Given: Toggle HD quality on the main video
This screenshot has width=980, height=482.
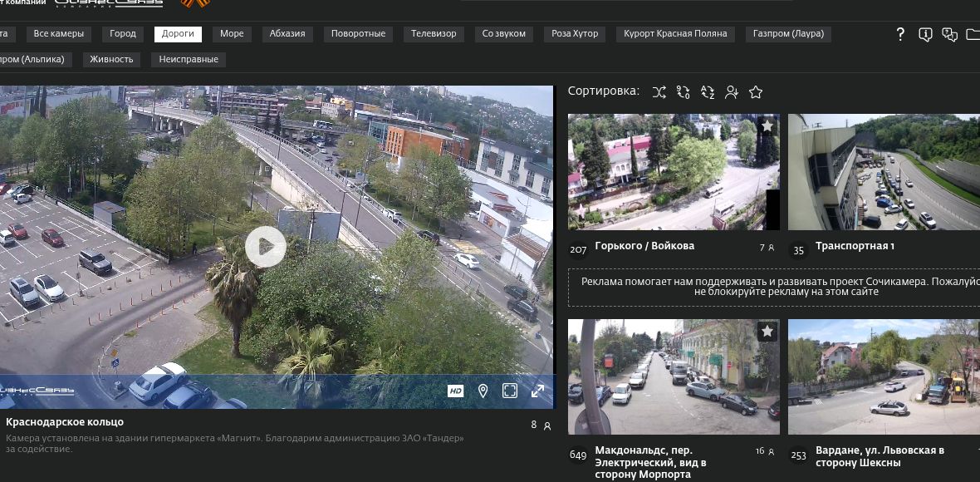Looking at the screenshot, I should (456, 391).
